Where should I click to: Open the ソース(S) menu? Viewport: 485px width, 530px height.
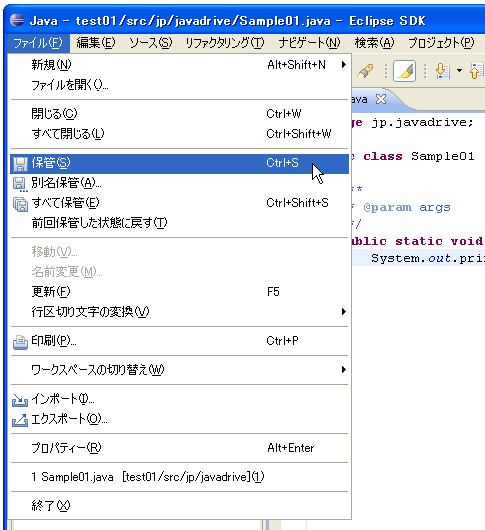(x=151, y=43)
